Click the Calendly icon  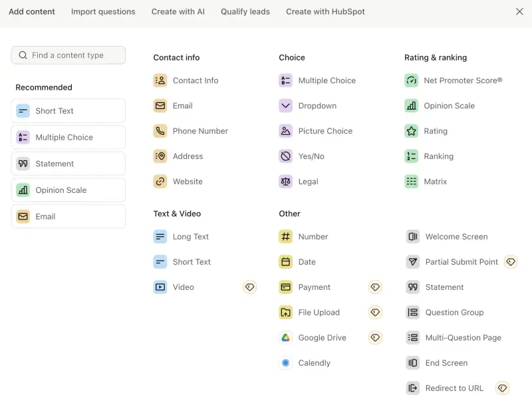tap(286, 363)
